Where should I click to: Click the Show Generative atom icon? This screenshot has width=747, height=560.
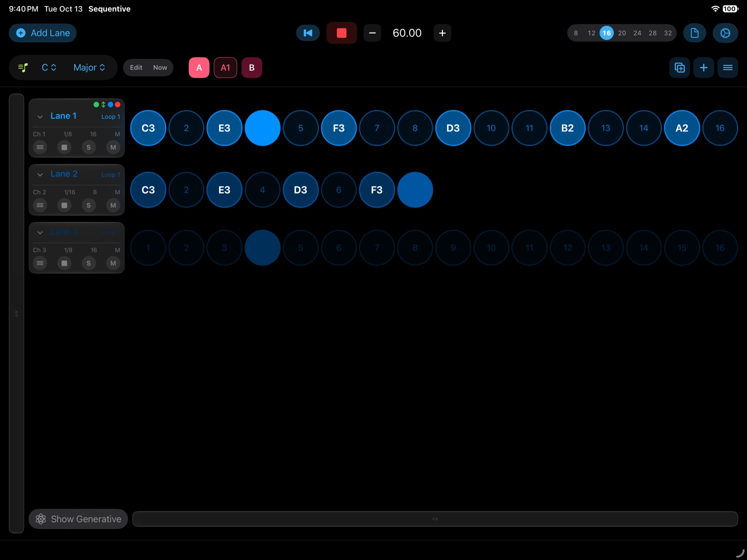point(41,519)
